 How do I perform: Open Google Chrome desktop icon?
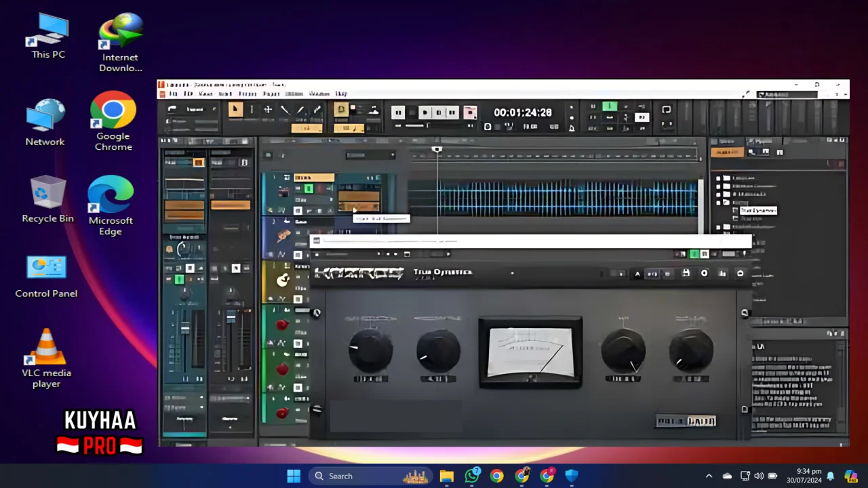point(113,121)
